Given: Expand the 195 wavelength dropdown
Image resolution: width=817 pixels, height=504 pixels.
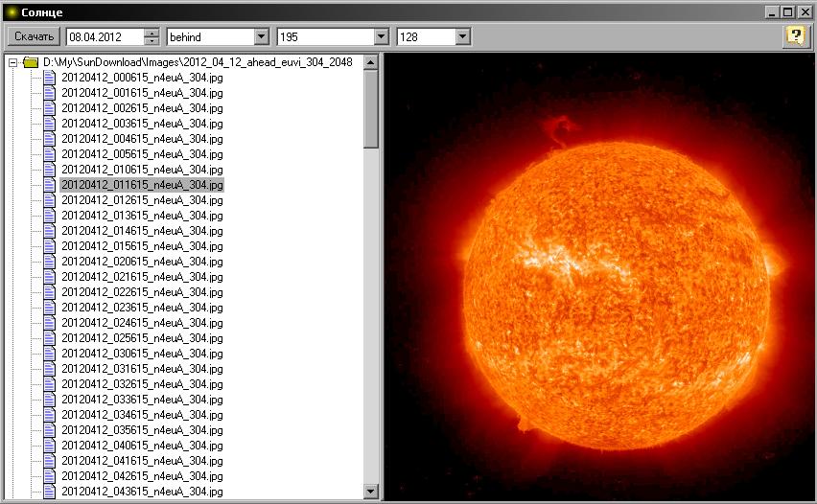Looking at the screenshot, I should (x=381, y=36).
